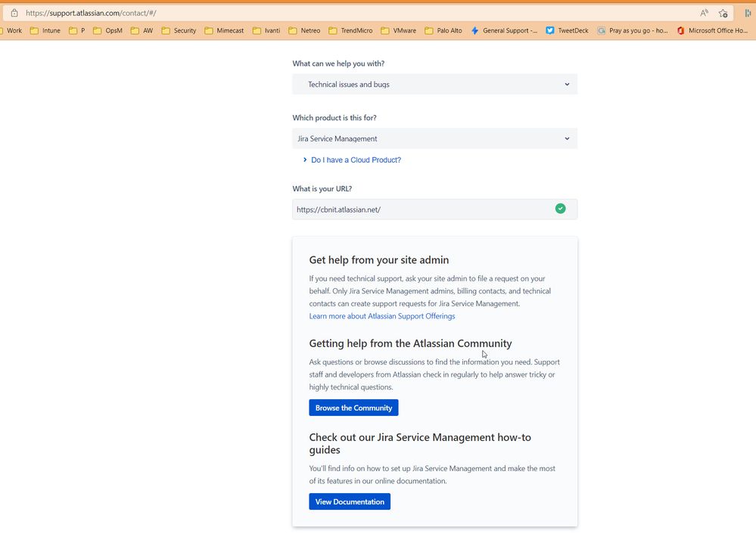Open the P bookmark folder
This screenshot has height=543, width=756.
coord(77,30)
